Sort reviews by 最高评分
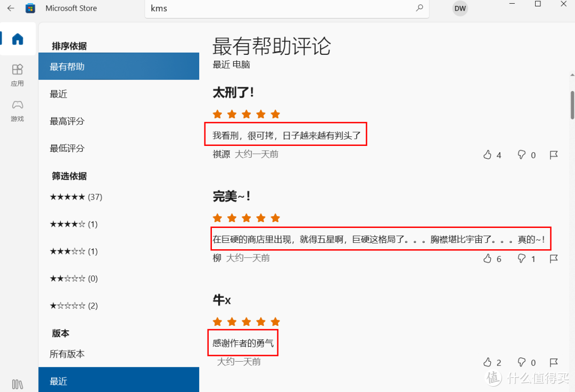Screen dimensions: 575x392 (119, 121)
